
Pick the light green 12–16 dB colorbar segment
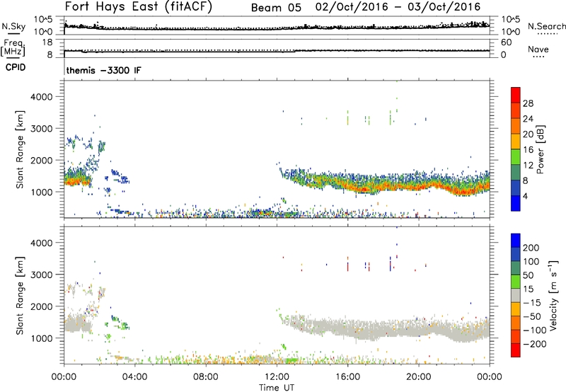pos(516,157)
